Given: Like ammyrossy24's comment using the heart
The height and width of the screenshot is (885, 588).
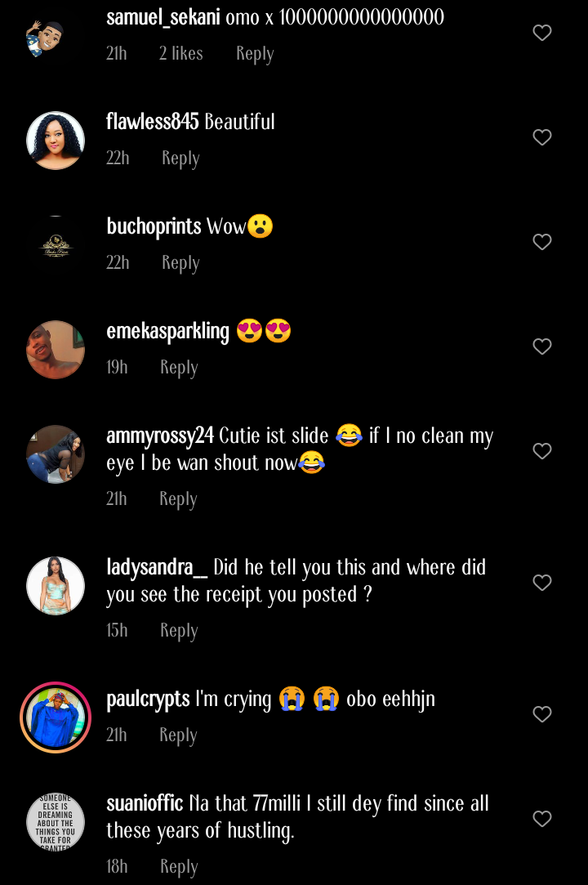Looking at the screenshot, I should (542, 451).
